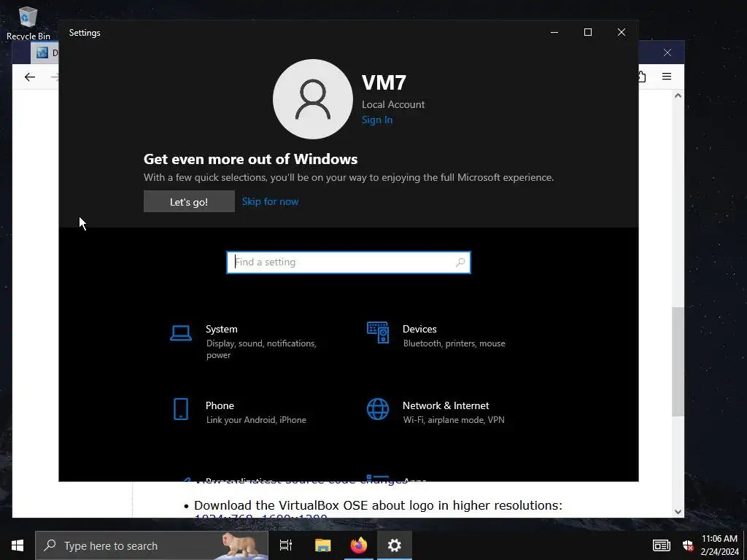Click the Settings gear taskbar icon

coord(395,545)
